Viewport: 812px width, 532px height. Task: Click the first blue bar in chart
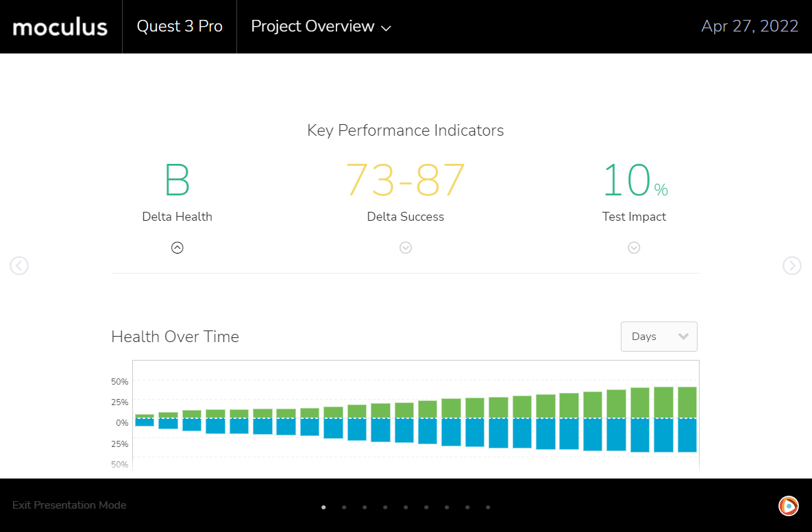point(145,422)
